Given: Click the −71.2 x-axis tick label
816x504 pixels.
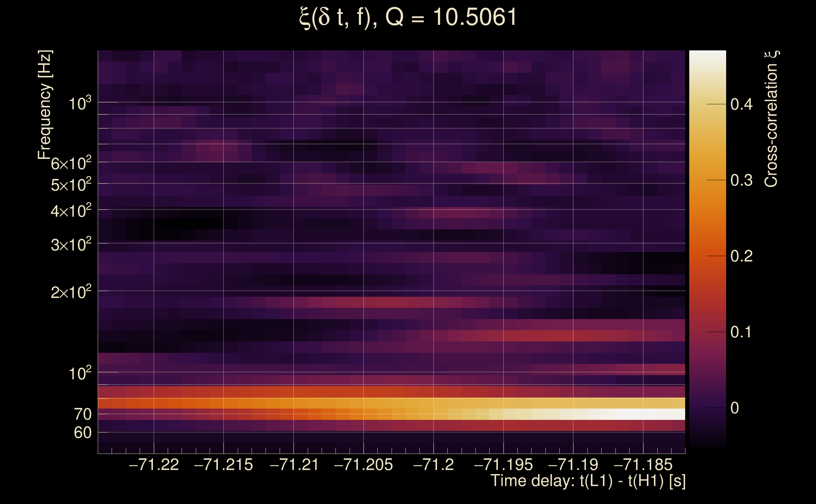Looking at the screenshot, I should pyautogui.click(x=433, y=465).
